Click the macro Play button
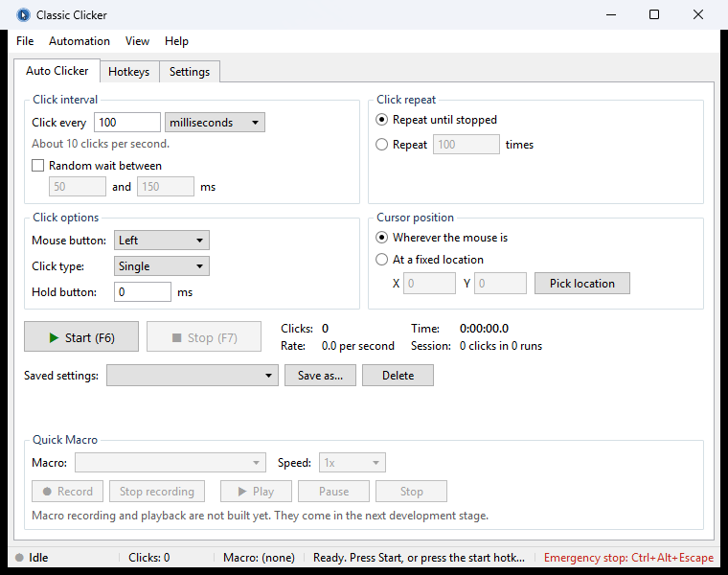This screenshot has width=728, height=575. point(257,492)
